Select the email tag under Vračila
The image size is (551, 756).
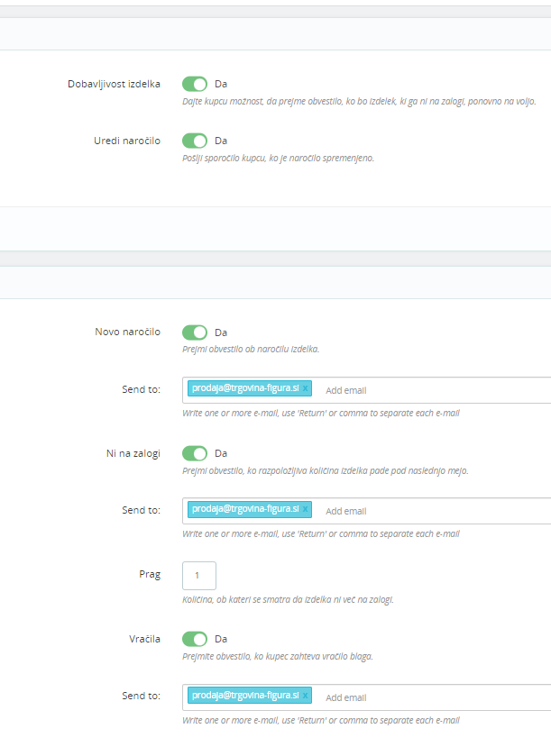click(x=245, y=696)
